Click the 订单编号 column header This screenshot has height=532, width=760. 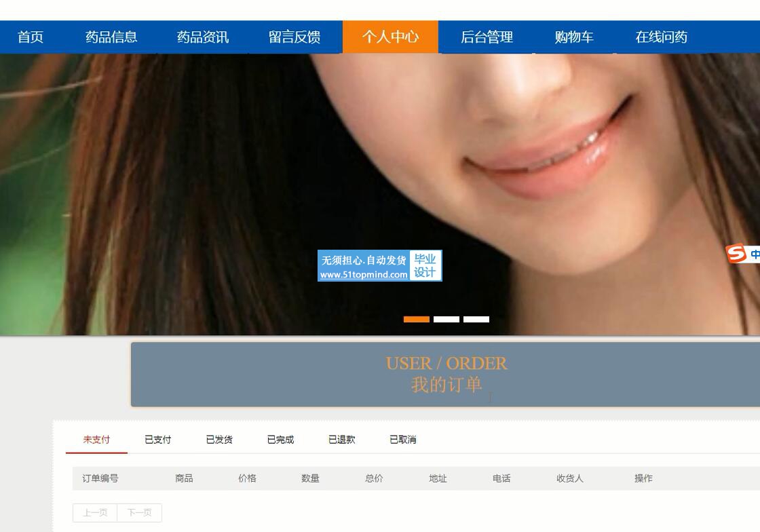[100, 478]
